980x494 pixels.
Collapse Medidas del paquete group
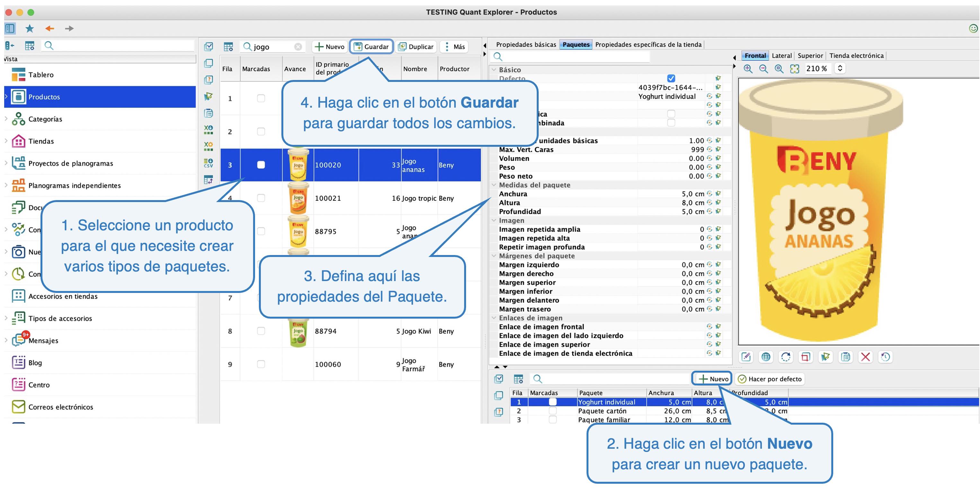[494, 185]
